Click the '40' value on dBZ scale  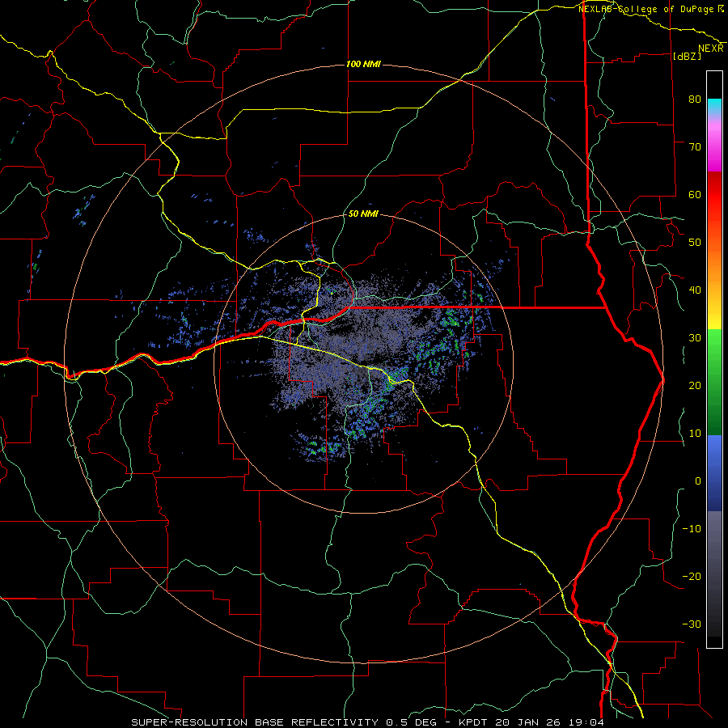695,290
